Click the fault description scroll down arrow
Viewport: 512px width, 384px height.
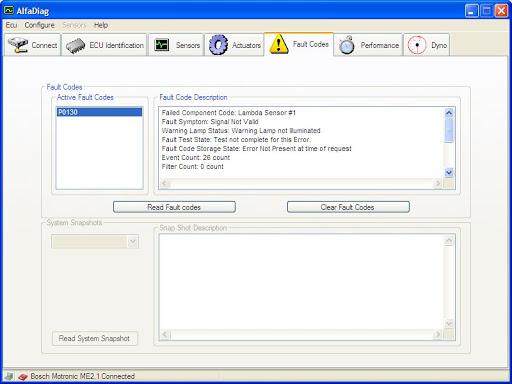449,172
